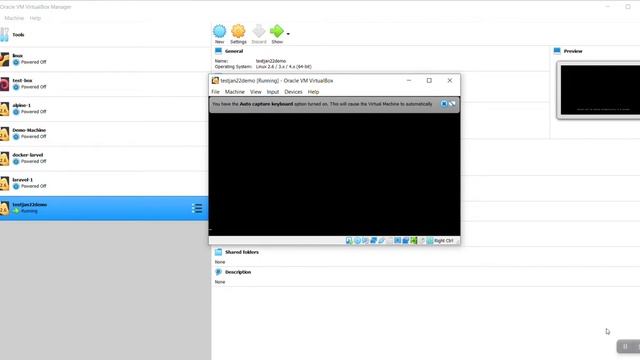Open the Help menu in VirtualBox Manager
640x360 pixels.
(35, 18)
